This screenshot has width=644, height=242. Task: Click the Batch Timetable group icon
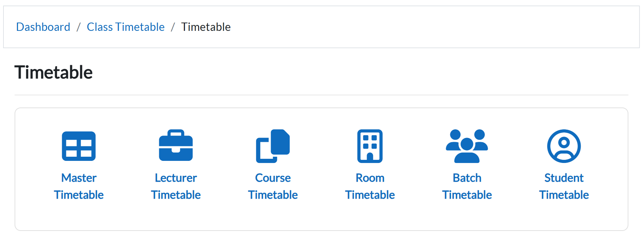coord(467,146)
